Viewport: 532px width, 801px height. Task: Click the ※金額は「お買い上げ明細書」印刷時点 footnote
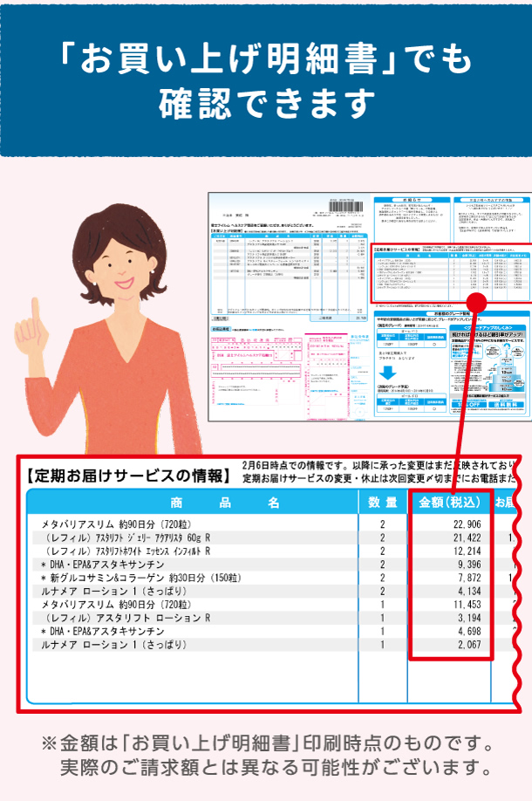pyautogui.click(x=268, y=743)
